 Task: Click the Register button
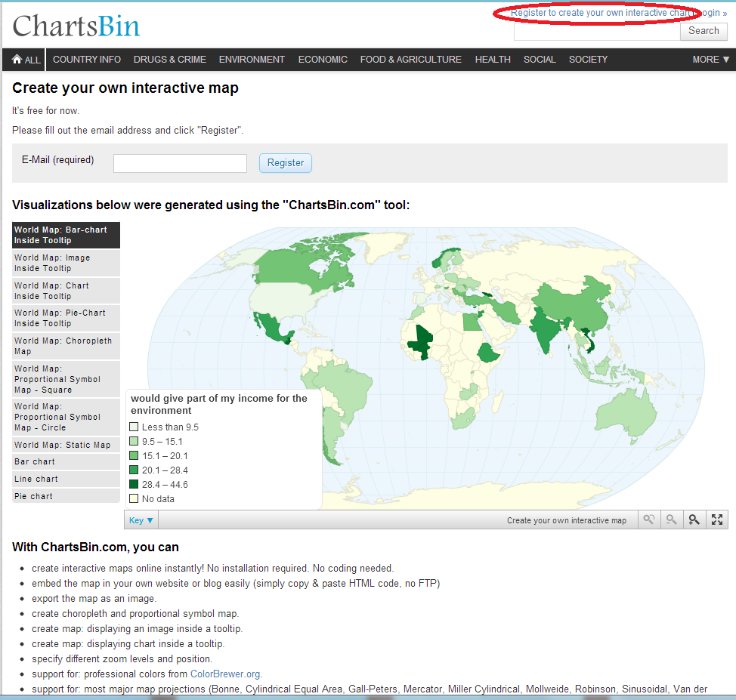pyautogui.click(x=286, y=163)
